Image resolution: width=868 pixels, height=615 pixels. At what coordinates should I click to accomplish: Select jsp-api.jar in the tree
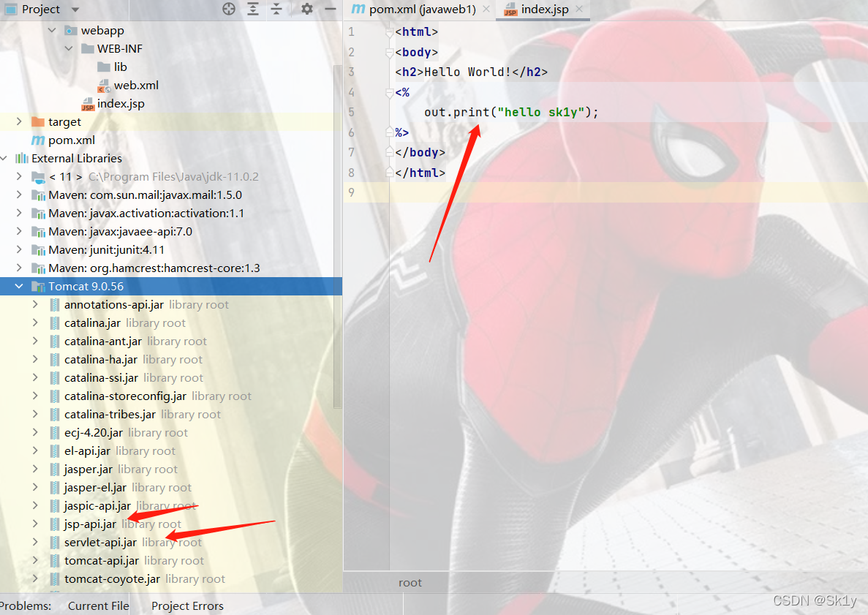pos(90,524)
